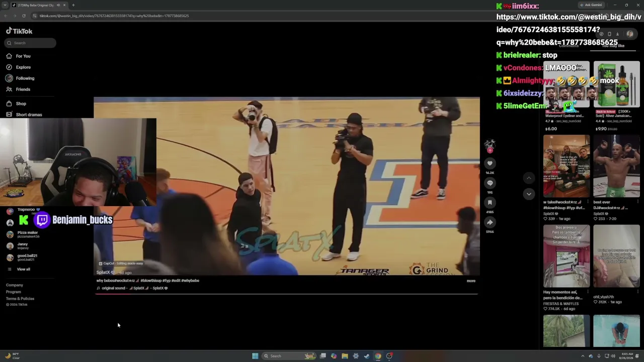Click the browser address bar URL
644x362 pixels.
pyautogui.click(x=114, y=16)
